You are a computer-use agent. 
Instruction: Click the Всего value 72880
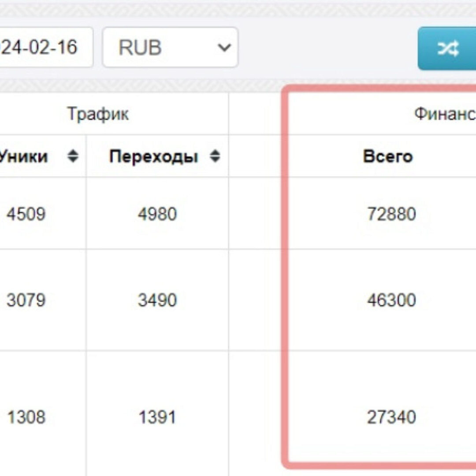click(x=391, y=214)
